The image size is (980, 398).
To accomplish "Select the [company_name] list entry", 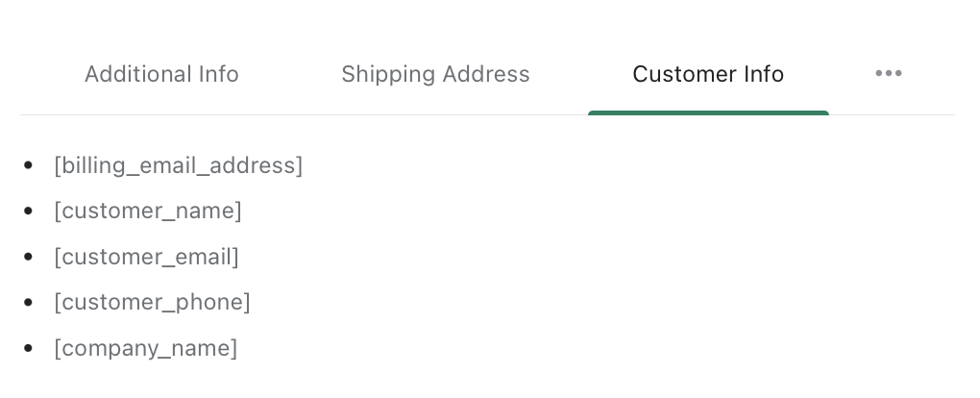I will pos(145,348).
